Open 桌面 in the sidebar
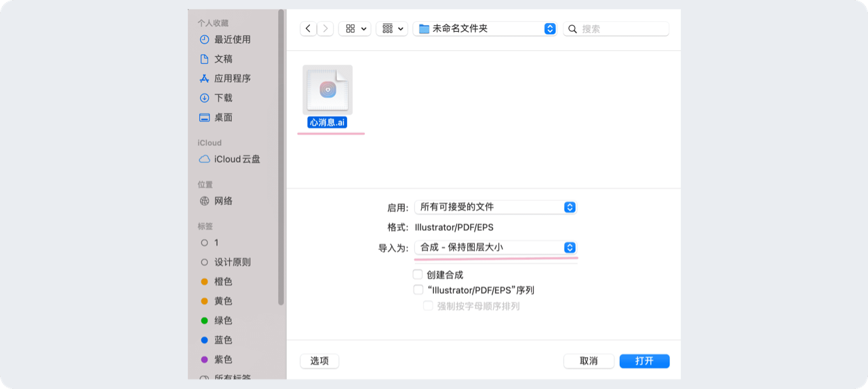Image resolution: width=868 pixels, height=389 pixels. (223, 117)
